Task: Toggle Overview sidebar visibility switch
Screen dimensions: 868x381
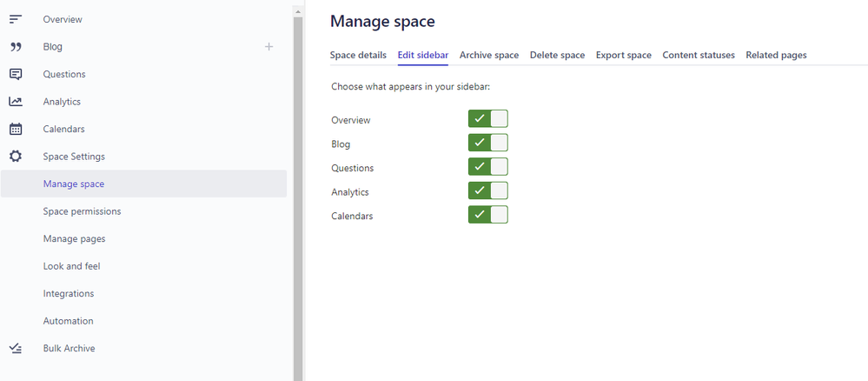Action: (x=487, y=118)
